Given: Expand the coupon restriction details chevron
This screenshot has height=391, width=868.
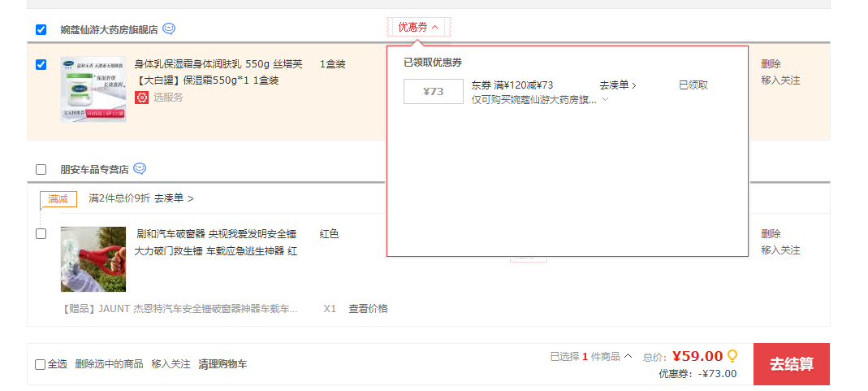Looking at the screenshot, I should 605,100.
